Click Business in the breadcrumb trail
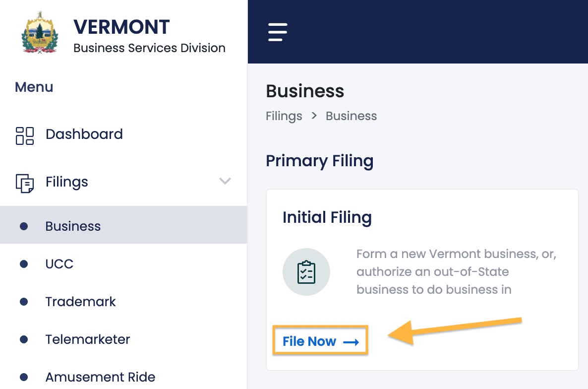This screenshot has height=389, width=588. 351,116
